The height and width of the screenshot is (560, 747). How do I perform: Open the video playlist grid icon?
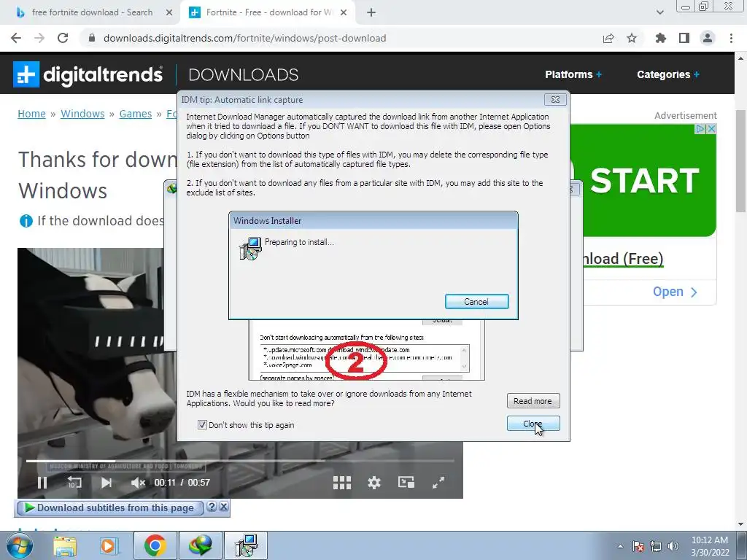(x=341, y=483)
